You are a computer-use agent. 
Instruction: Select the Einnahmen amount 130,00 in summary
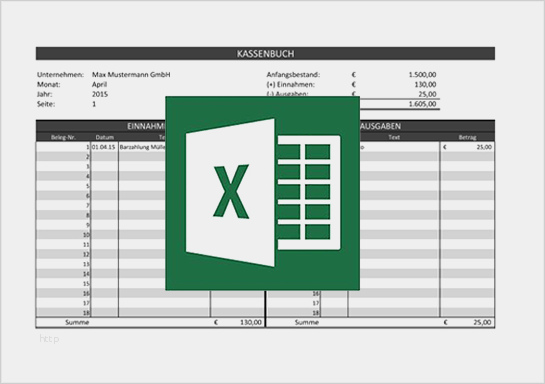(425, 84)
